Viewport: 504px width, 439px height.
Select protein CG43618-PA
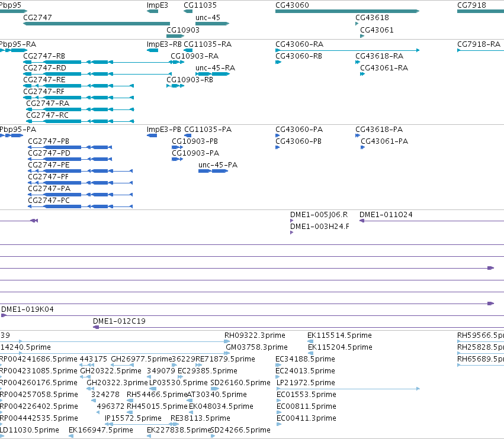click(379, 130)
